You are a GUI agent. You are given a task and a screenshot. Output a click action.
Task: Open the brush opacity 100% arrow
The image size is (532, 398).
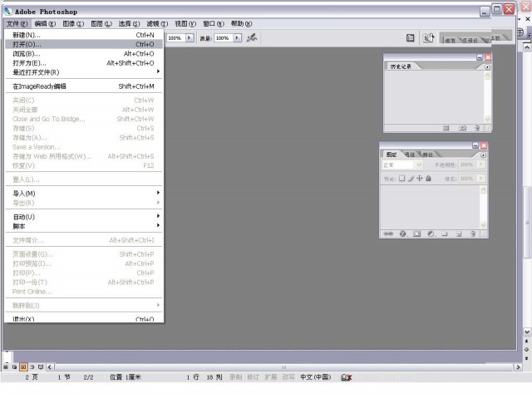[x=190, y=37]
